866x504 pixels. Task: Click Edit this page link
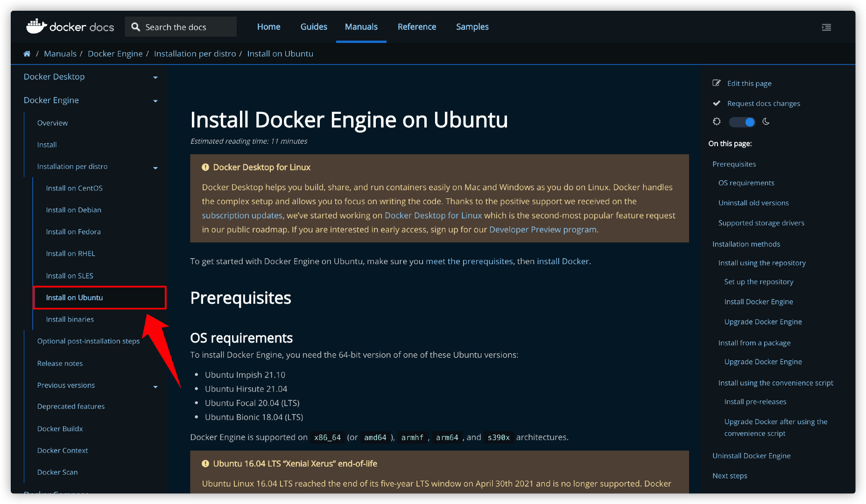749,83
